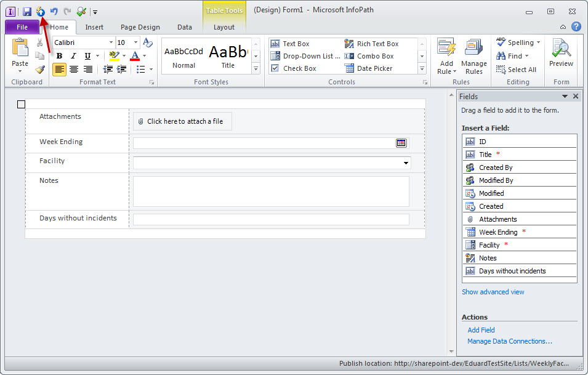
Task: Click the Add Rule button
Action: (446, 56)
